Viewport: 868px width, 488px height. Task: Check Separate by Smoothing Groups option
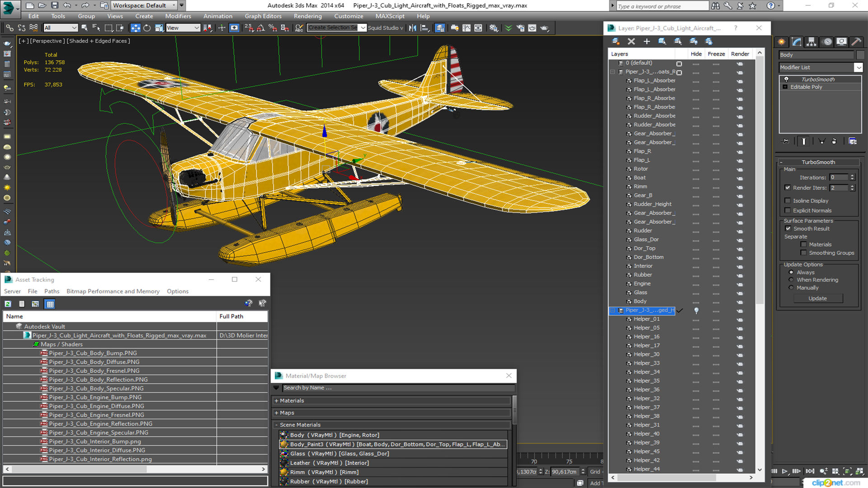point(803,253)
